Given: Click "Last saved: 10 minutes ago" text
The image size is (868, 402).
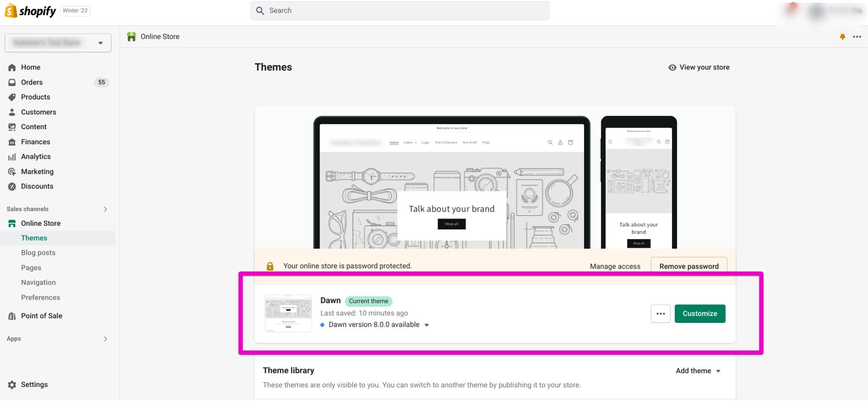Looking at the screenshot, I should click(x=364, y=313).
